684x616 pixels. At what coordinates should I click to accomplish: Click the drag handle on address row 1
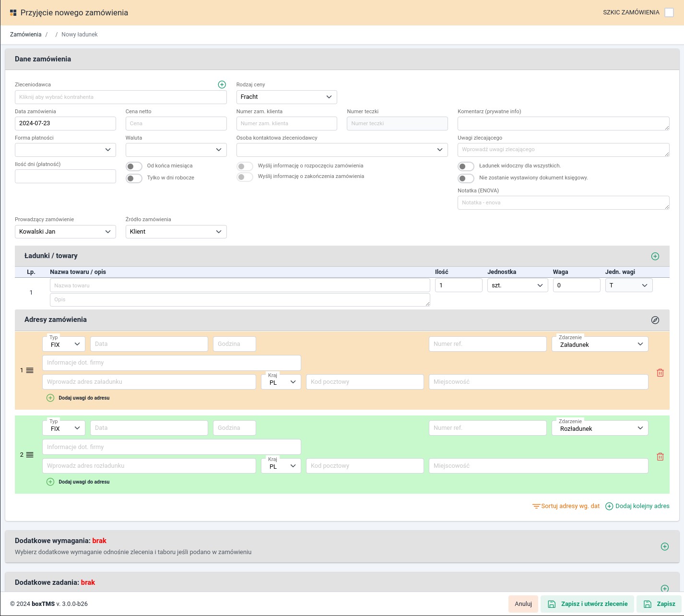[x=30, y=370]
